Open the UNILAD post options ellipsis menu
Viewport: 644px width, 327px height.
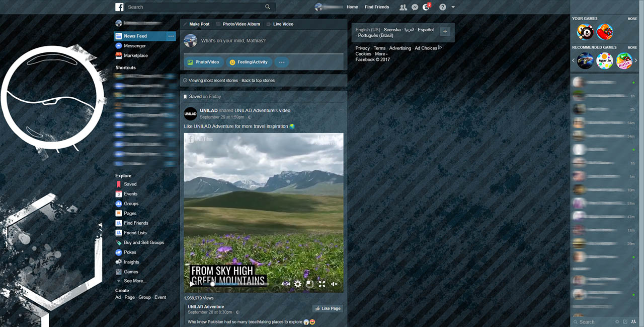pos(341,110)
